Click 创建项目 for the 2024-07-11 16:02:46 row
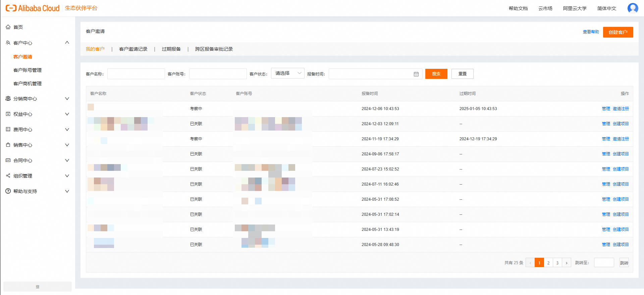 pos(621,184)
